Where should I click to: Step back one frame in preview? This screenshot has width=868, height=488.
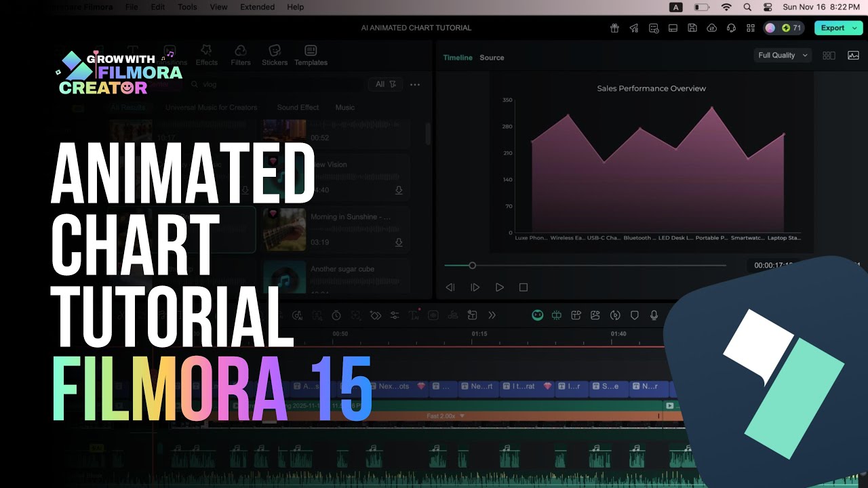coord(450,287)
